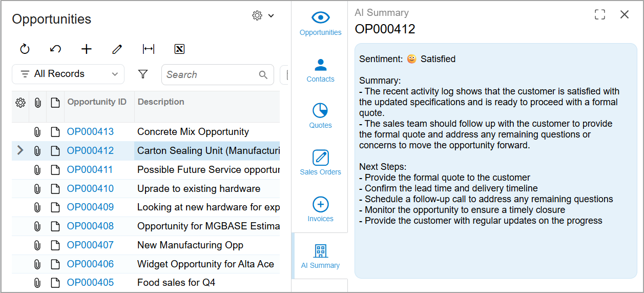The height and width of the screenshot is (293, 644).
Task: Open the page settings gear dropdown
Action: (x=263, y=16)
